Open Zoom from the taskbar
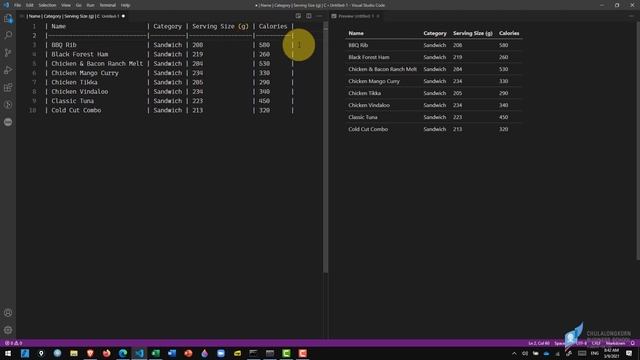The height and width of the screenshot is (360, 640). point(221,353)
